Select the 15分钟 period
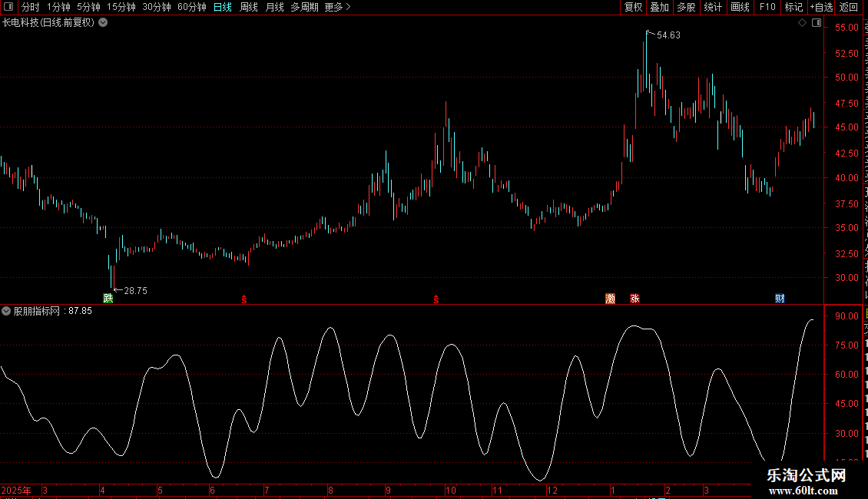868x499 pixels. tap(121, 7)
